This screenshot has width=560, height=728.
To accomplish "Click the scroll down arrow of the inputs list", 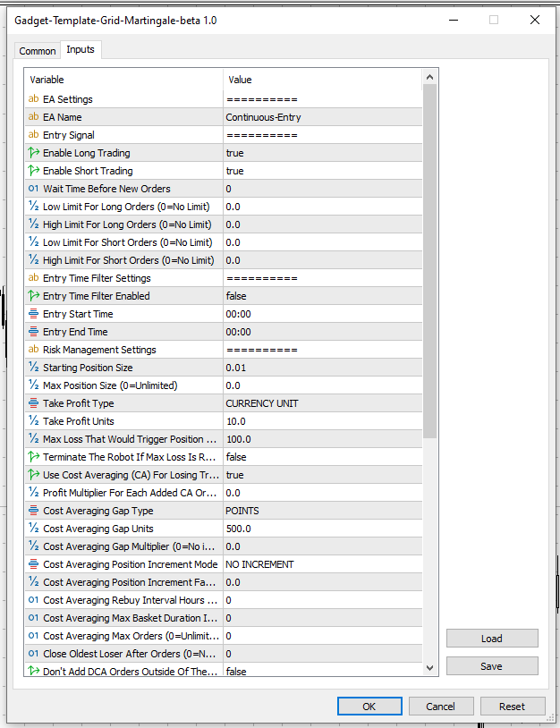I will pos(429,668).
